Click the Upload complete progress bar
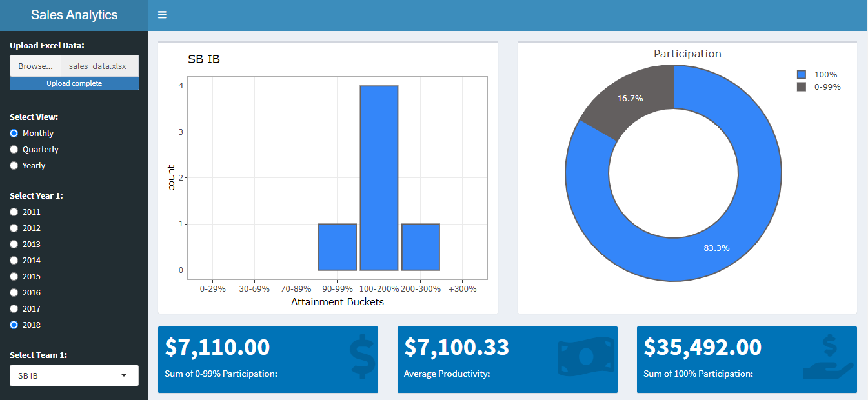The height and width of the screenshot is (400, 868). click(74, 83)
